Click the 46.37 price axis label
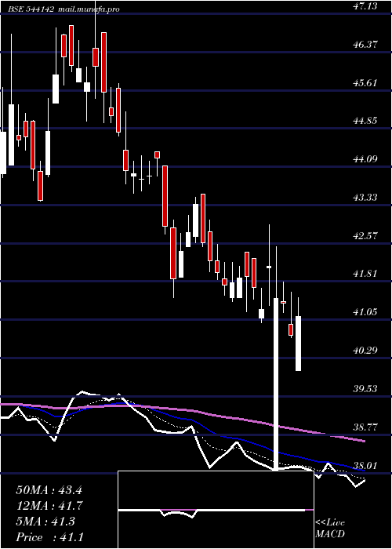The image size is (392, 549). point(365,45)
